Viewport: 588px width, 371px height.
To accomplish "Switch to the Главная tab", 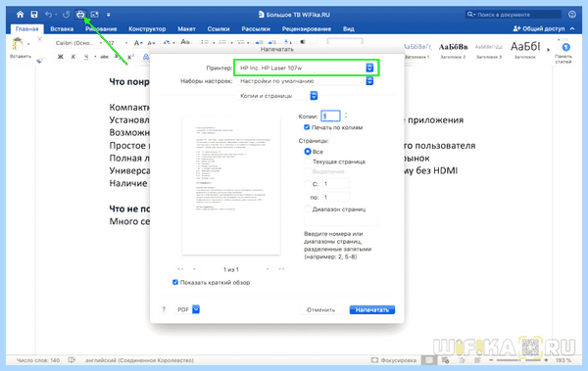I will 27,28.
